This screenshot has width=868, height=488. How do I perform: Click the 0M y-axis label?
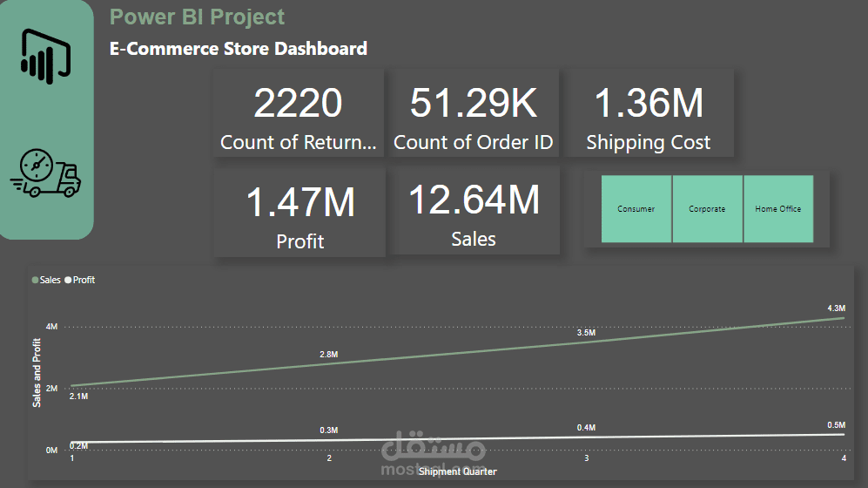tap(51, 451)
